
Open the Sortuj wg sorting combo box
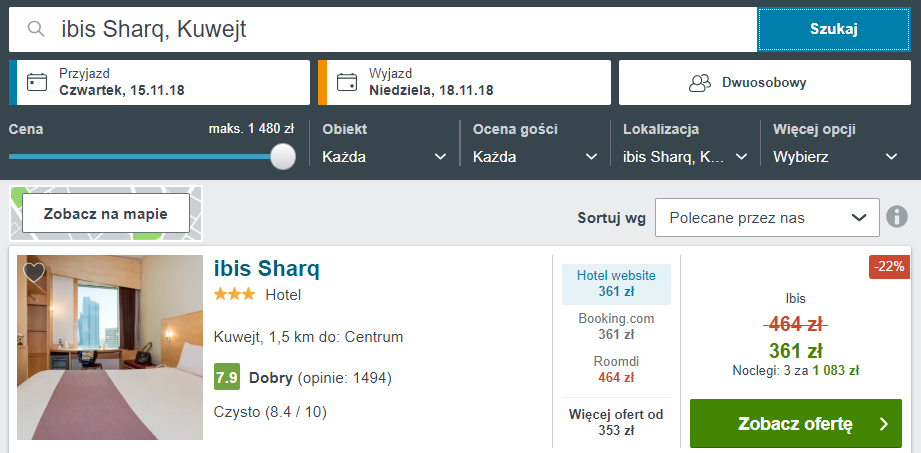pyautogui.click(x=766, y=217)
